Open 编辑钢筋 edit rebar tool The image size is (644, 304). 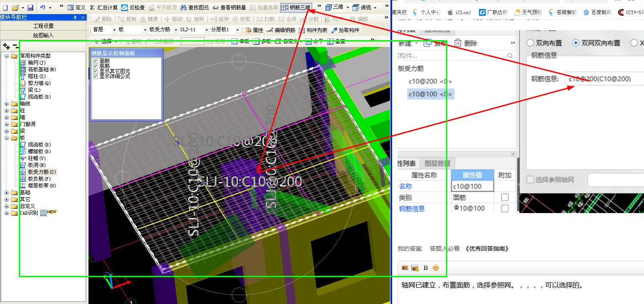click(281, 30)
